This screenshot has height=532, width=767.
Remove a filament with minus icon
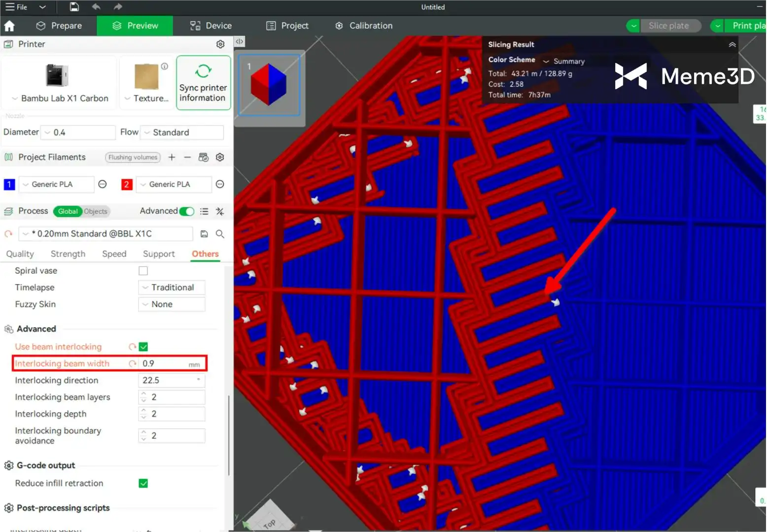coord(187,157)
